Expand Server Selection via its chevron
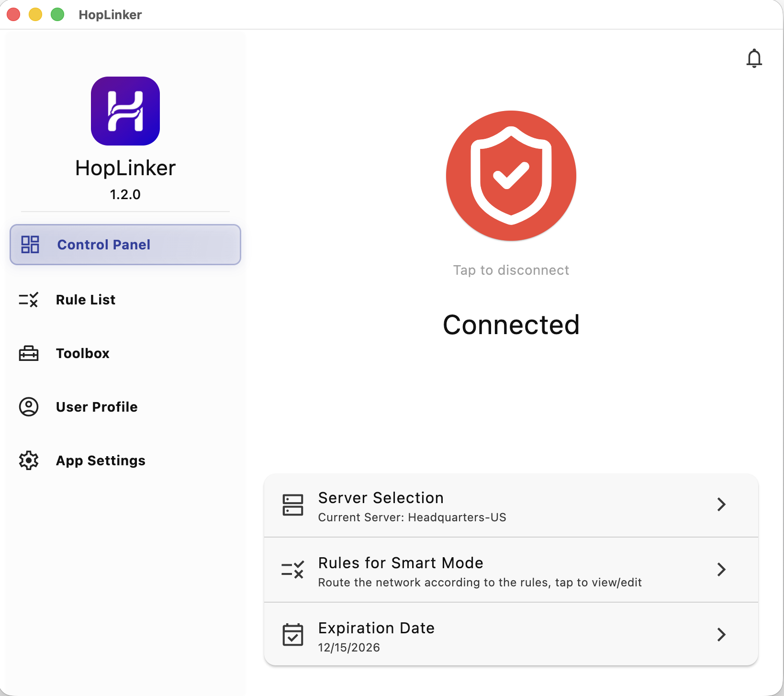 pyautogui.click(x=721, y=505)
